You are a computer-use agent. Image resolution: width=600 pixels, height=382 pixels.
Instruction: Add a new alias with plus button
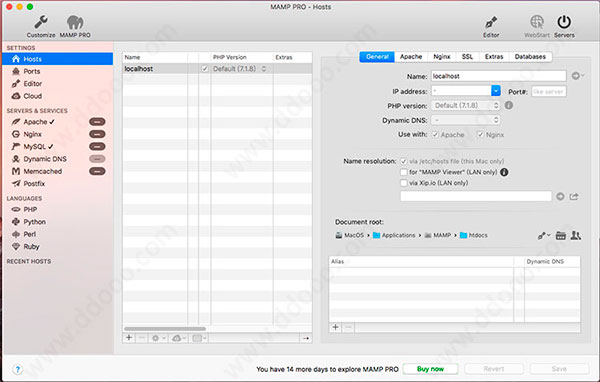click(x=335, y=327)
